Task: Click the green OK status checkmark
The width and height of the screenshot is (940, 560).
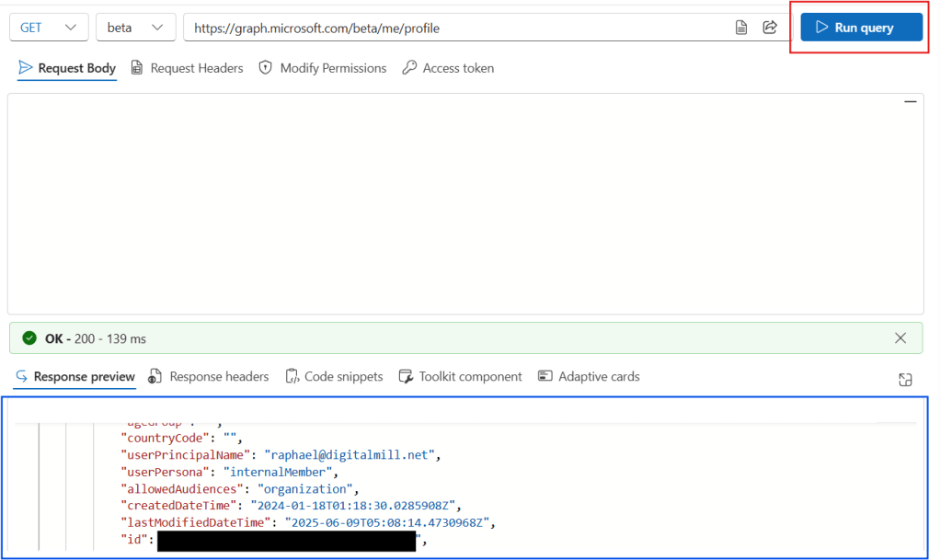Action: 25,337
